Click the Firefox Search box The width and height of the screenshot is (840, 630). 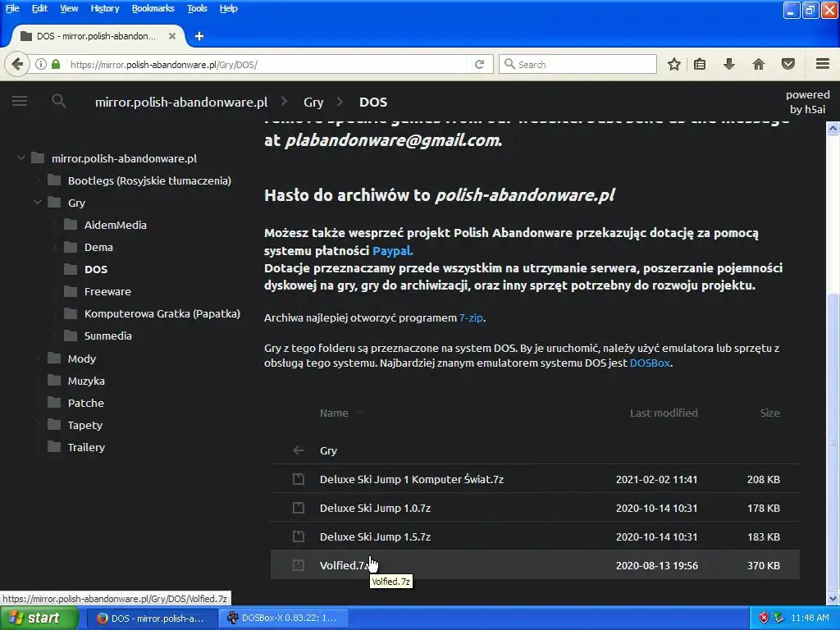click(577, 64)
